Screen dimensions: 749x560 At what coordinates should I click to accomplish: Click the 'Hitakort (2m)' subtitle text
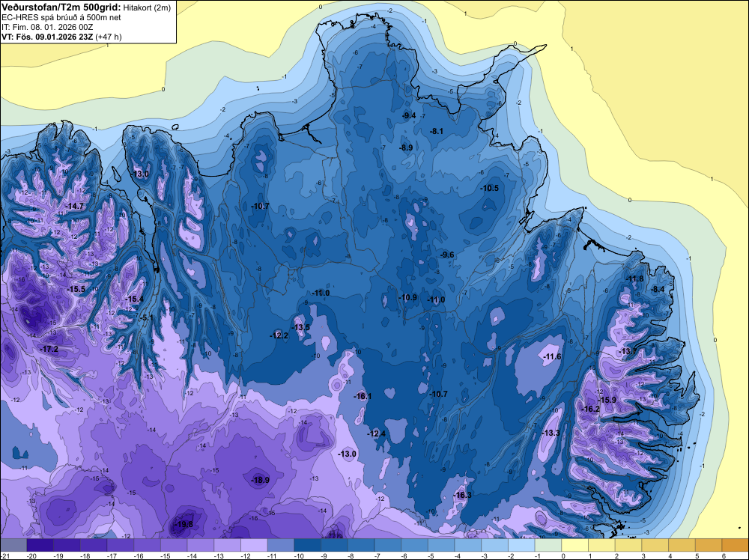click(146, 7)
